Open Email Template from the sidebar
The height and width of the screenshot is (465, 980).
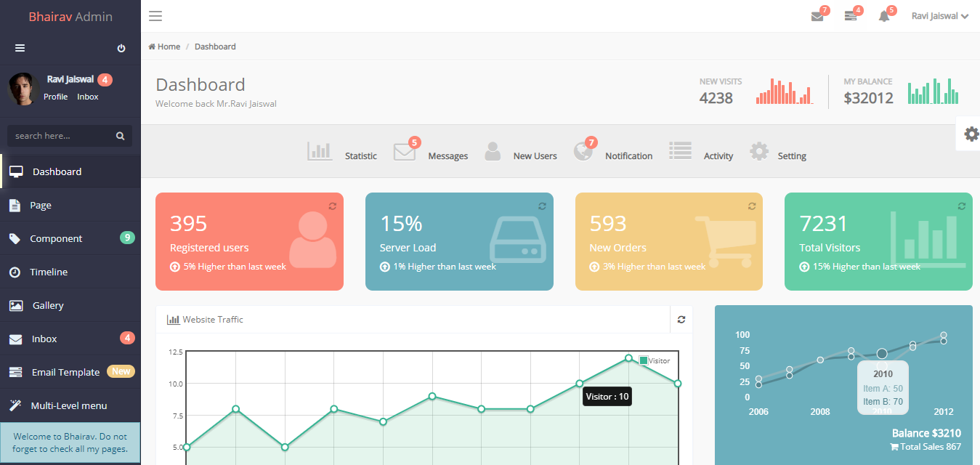pyautogui.click(x=65, y=371)
